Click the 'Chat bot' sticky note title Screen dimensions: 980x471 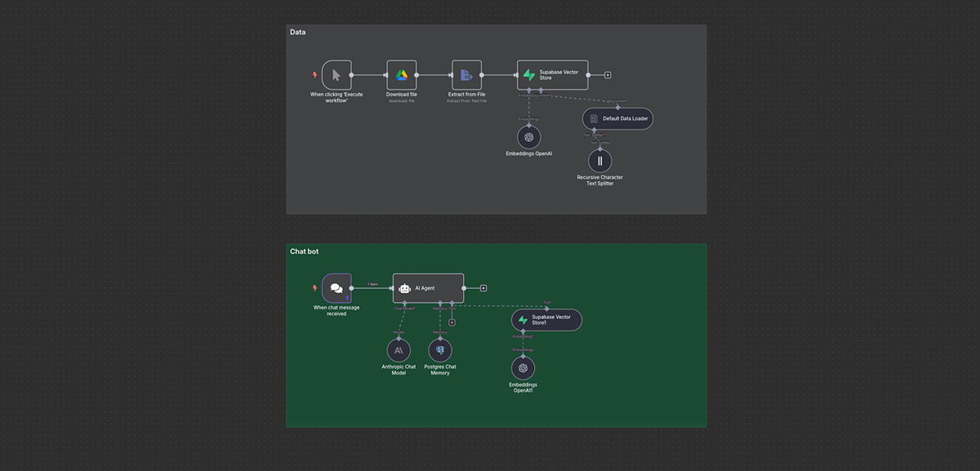click(304, 251)
